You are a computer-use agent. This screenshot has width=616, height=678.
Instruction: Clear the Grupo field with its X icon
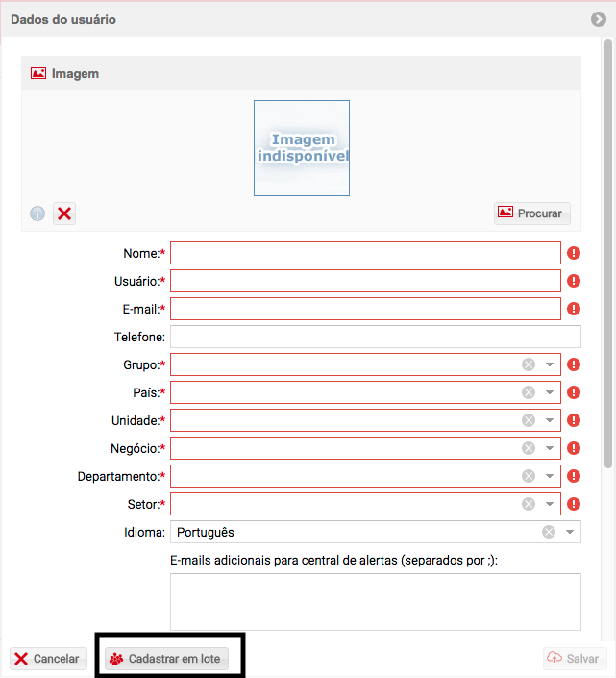tap(529, 364)
